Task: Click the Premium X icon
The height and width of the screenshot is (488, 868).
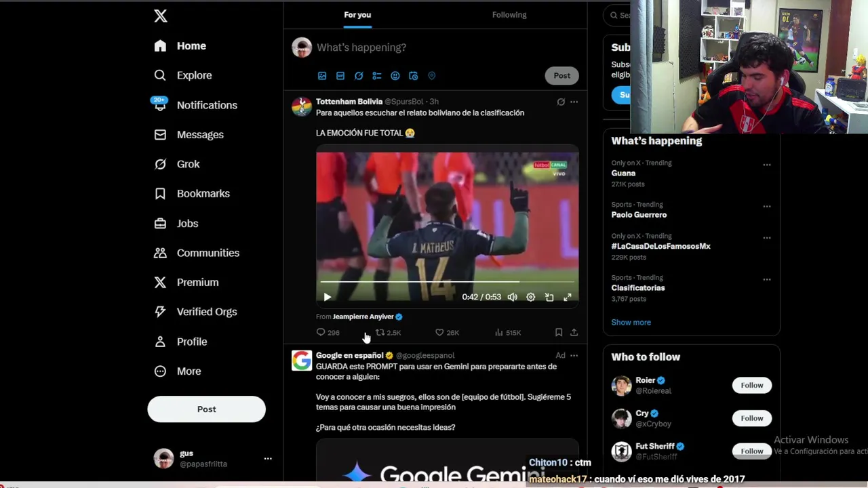Action: (x=160, y=282)
